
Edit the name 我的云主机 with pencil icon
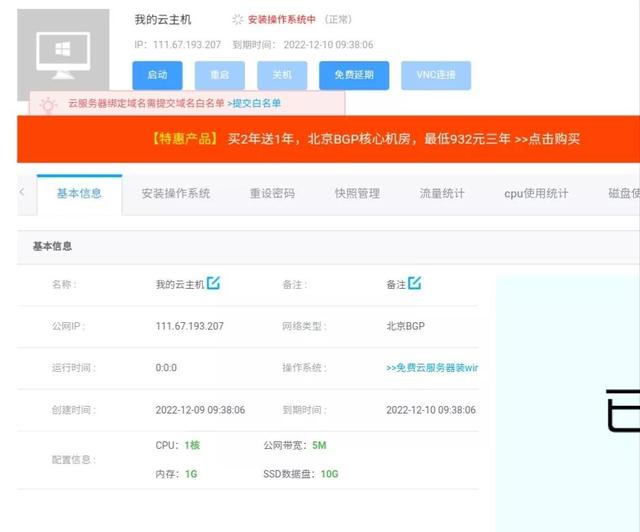213,283
